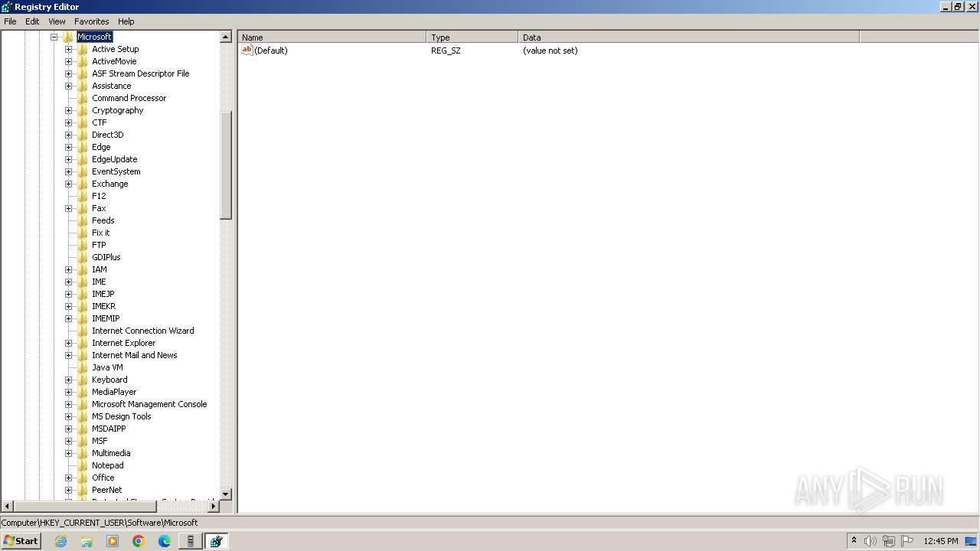This screenshot has height=551, width=980.
Task: Expand the Multimedia key
Action: coord(68,453)
